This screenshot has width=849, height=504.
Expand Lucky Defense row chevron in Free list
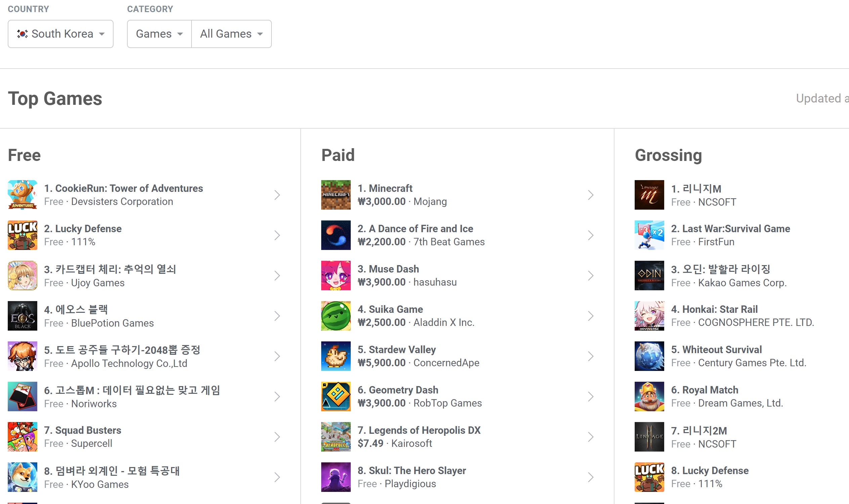pos(277,235)
